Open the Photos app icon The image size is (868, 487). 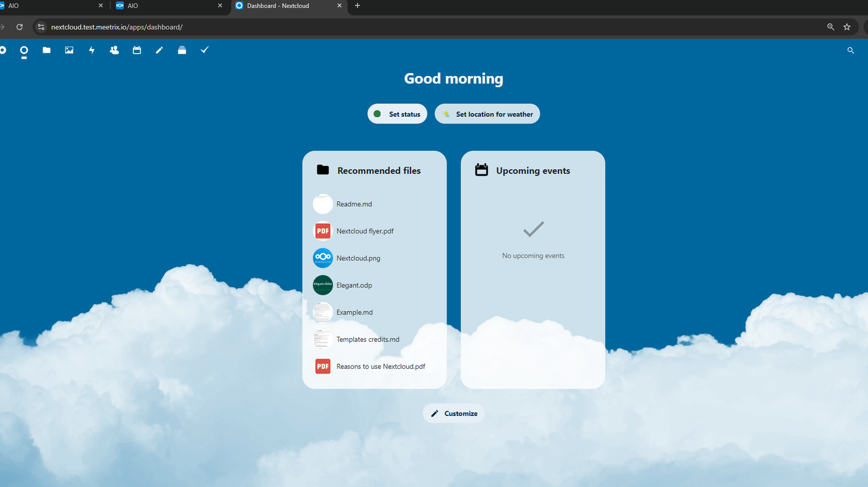pyautogui.click(x=69, y=50)
